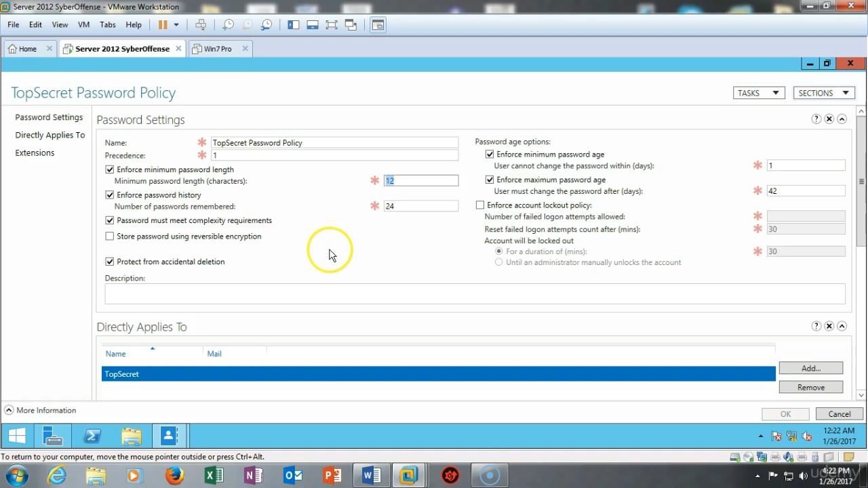Expand the SECTIONS dropdown
Viewport: 868px width, 488px height.
click(823, 93)
